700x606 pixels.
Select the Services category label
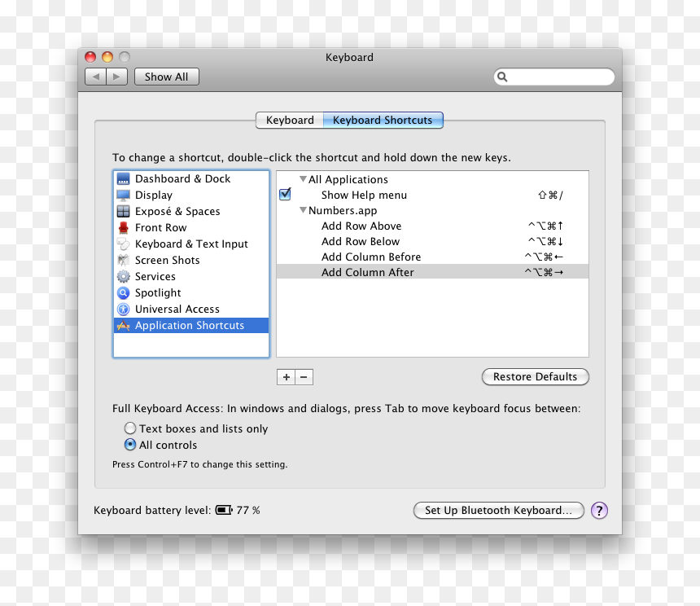[155, 276]
